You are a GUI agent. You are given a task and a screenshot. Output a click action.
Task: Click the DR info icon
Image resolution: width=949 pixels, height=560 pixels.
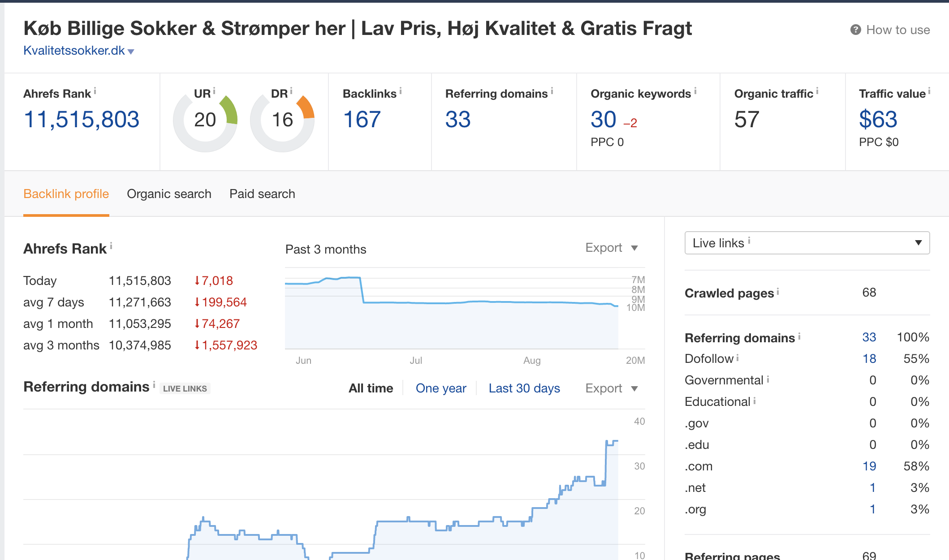(291, 91)
